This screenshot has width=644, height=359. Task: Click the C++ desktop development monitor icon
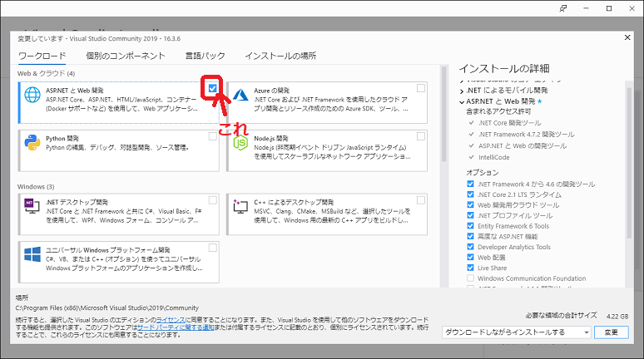click(240, 206)
